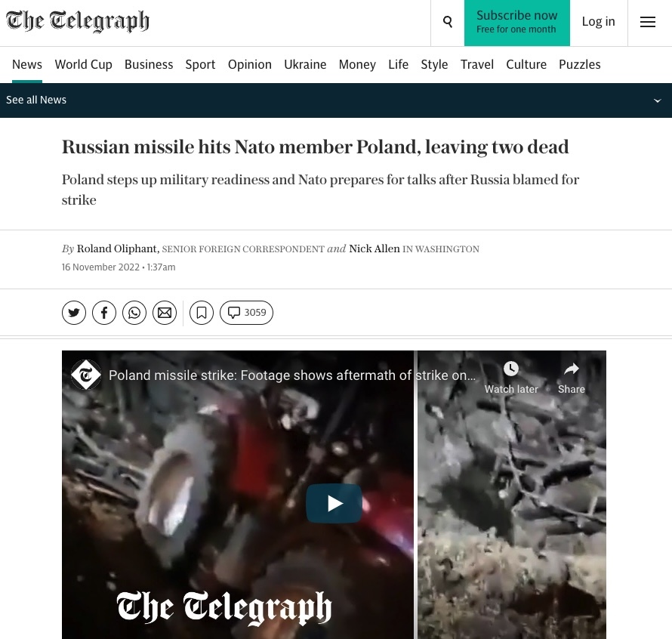Viewport: 672px width, 639px height.
Task: Expand the See all News bar
Action: click(x=336, y=100)
